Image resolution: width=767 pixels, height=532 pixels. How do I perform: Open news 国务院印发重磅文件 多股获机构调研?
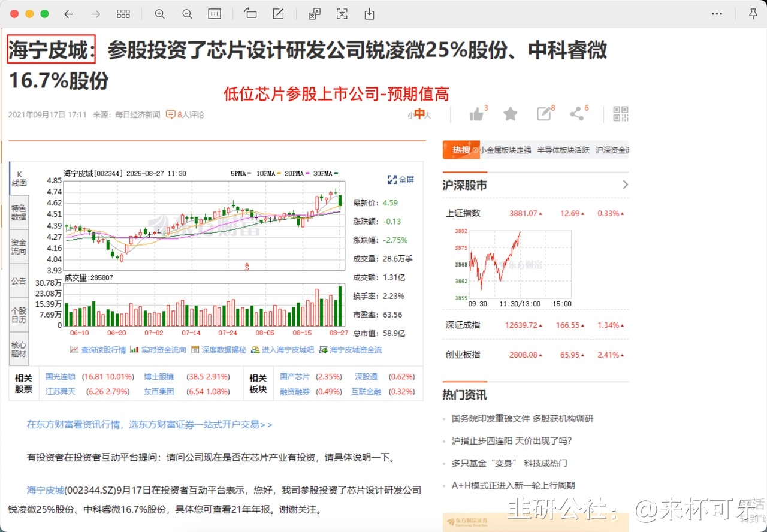[x=523, y=419]
